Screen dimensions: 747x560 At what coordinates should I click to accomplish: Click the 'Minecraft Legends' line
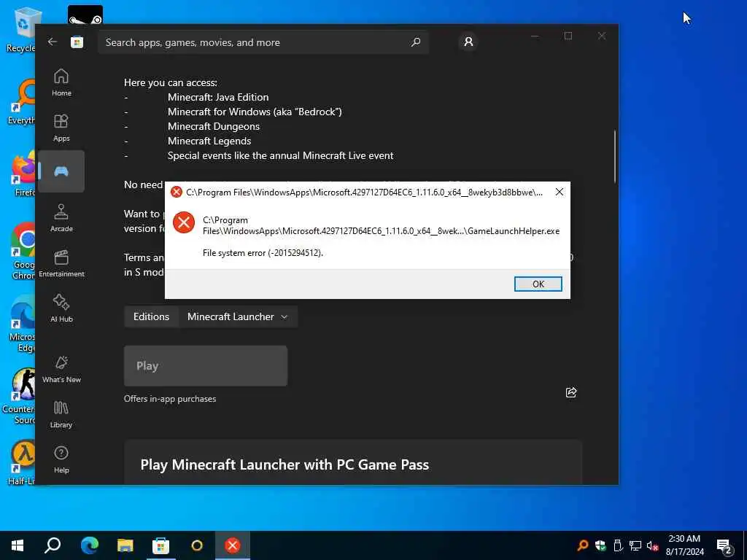click(x=209, y=141)
